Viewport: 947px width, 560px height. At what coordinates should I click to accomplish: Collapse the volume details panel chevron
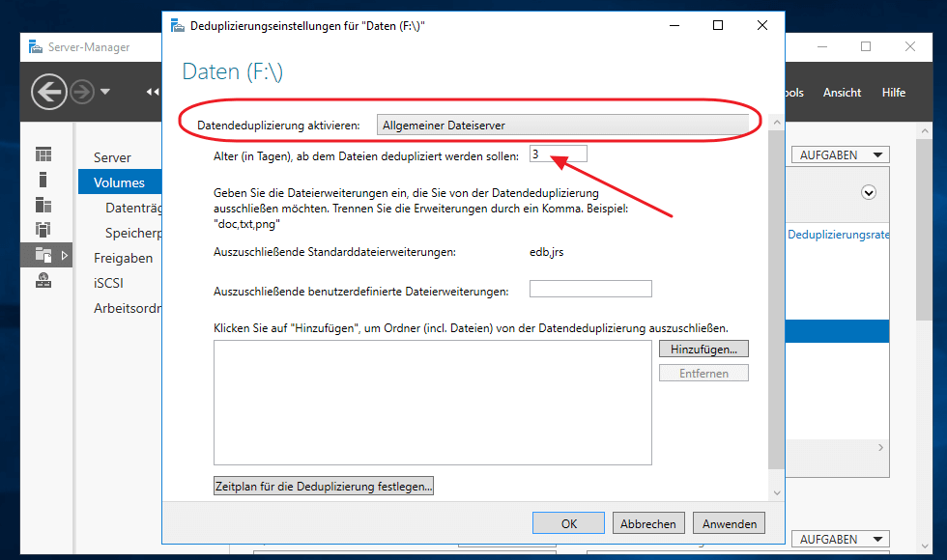[867, 193]
